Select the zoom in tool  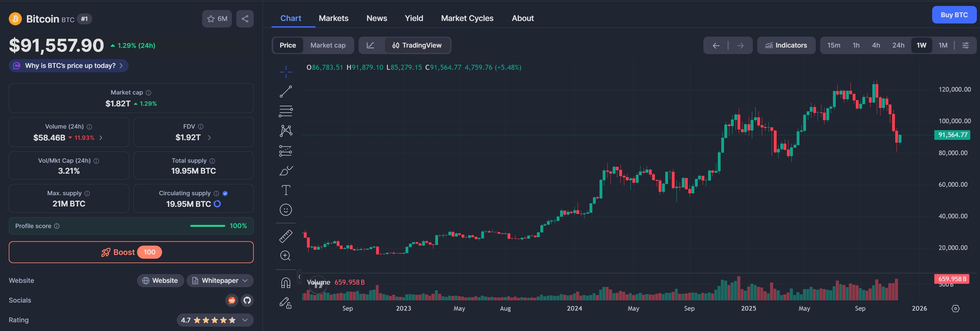tap(286, 256)
